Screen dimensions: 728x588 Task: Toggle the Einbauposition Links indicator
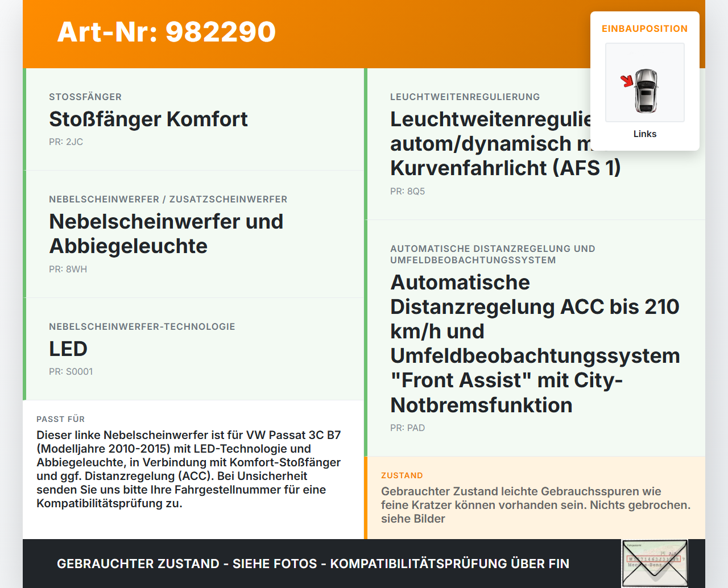(x=644, y=134)
